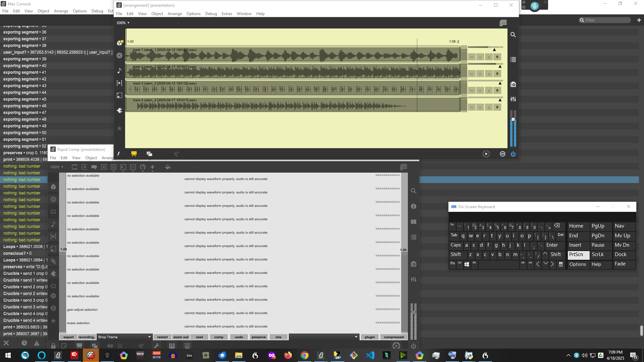The width and height of the screenshot is (644, 362).
Task: Click the PrtScn key on On-Screen Keyboard
Action: click(578, 255)
